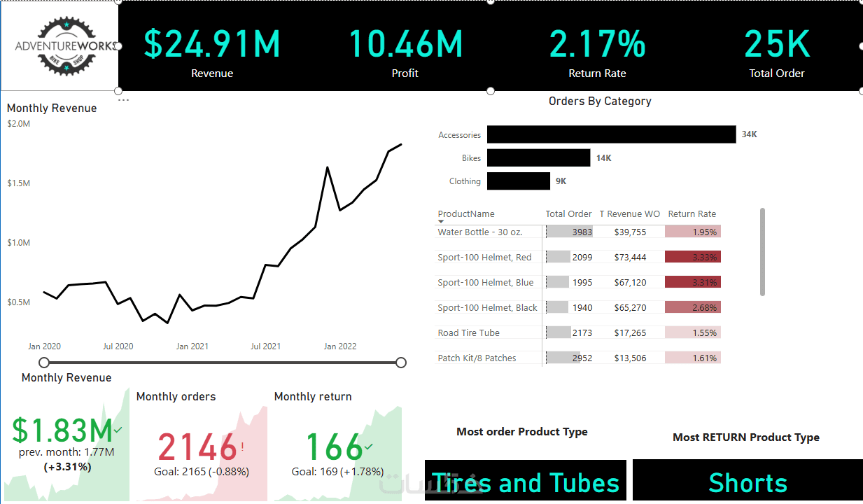Click the right handle of date slider
This screenshot has height=504, width=863.
(401, 362)
